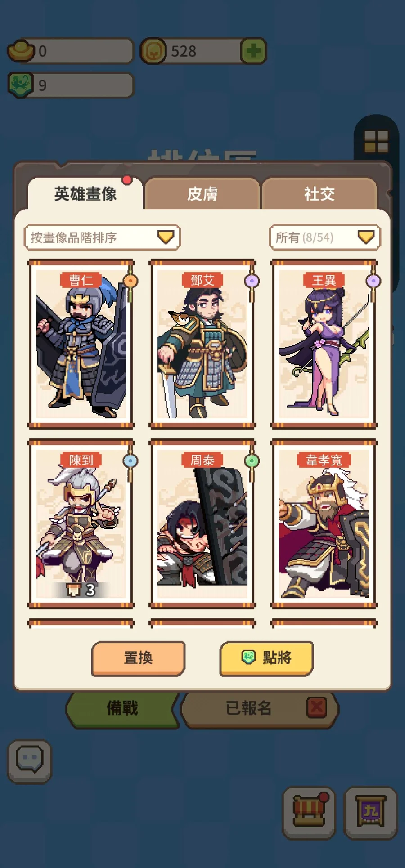Tap the green jade token icon
This screenshot has height=868, width=405.
21,85
